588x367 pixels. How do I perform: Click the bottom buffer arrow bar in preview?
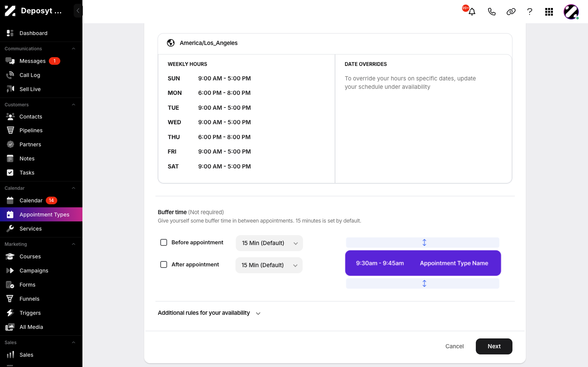tap(423, 284)
